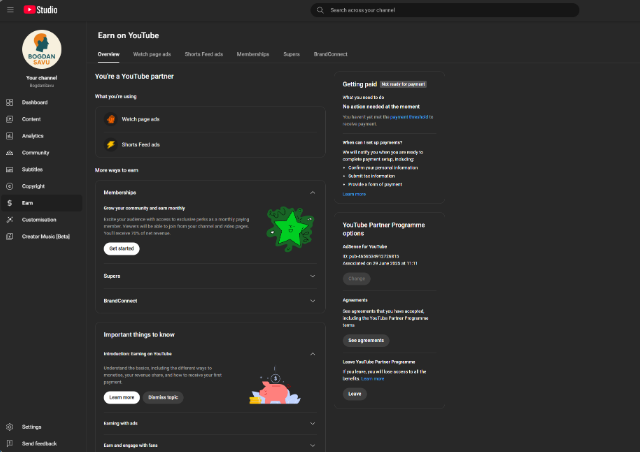Click the Shorts Feed ads lightning icon
The width and height of the screenshot is (640, 452).
pos(111,145)
